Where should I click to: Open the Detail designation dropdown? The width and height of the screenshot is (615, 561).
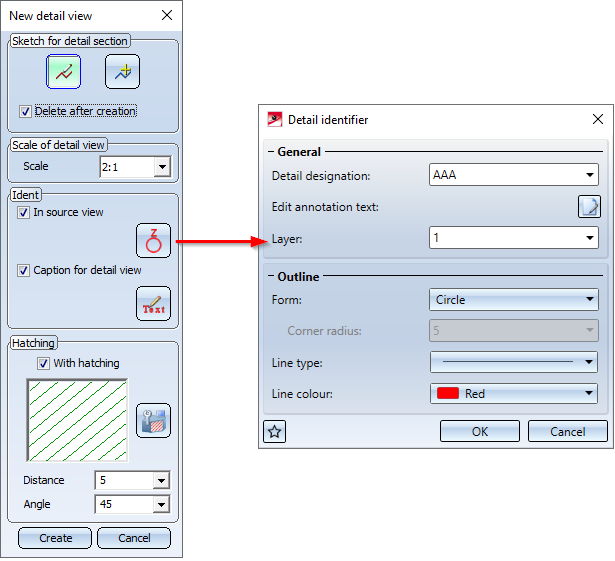click(590, 175)
